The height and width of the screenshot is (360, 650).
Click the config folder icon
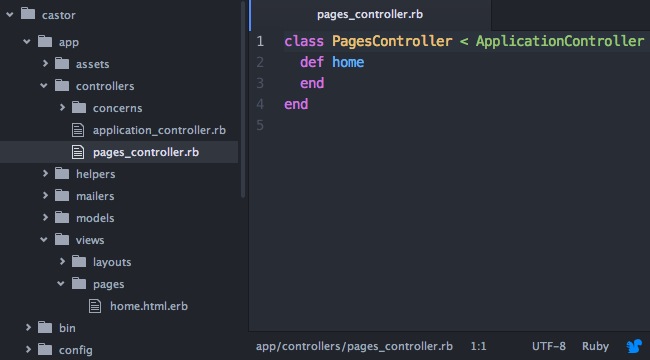(x=45, y=349)
